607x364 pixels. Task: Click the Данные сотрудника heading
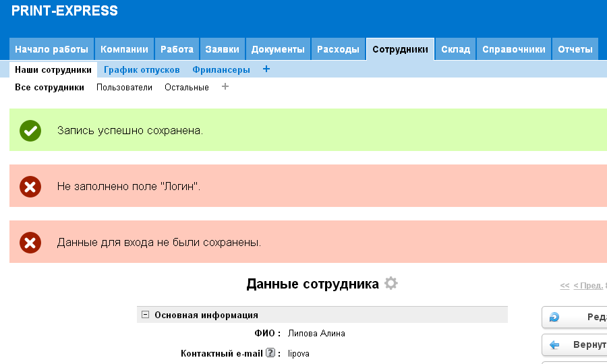tap(312, 284)
